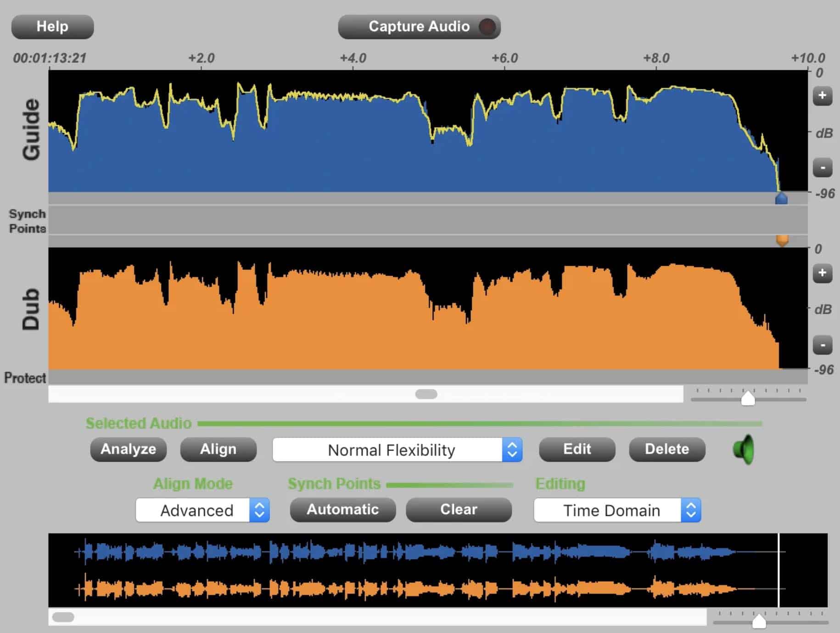Click the horizontal scrollbar below the Dub track
Image resolution: width=840 pixels, height=633 pixels.
click(426, 394)
